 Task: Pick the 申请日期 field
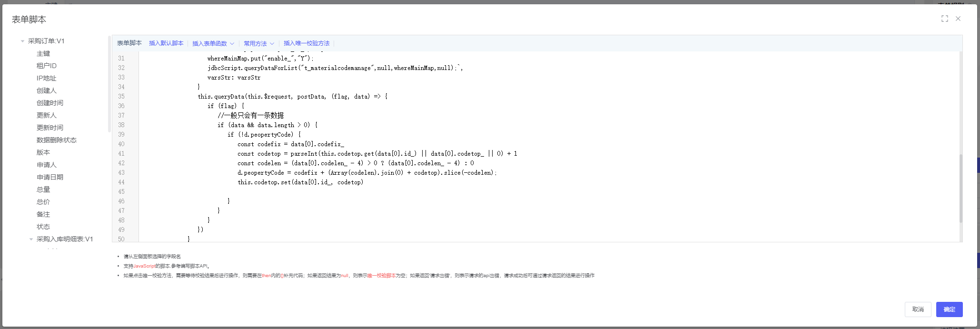pos(50,178)
